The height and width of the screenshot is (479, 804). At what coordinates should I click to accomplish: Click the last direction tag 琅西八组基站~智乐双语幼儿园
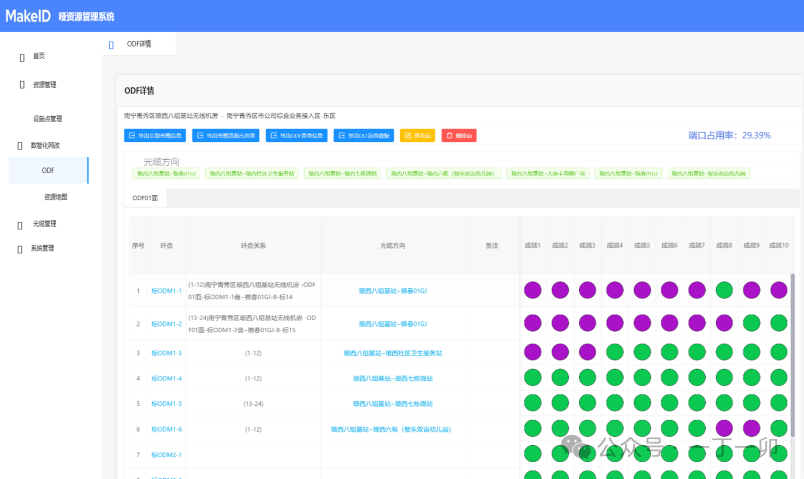pyautogui.click(x=709, y=173)
